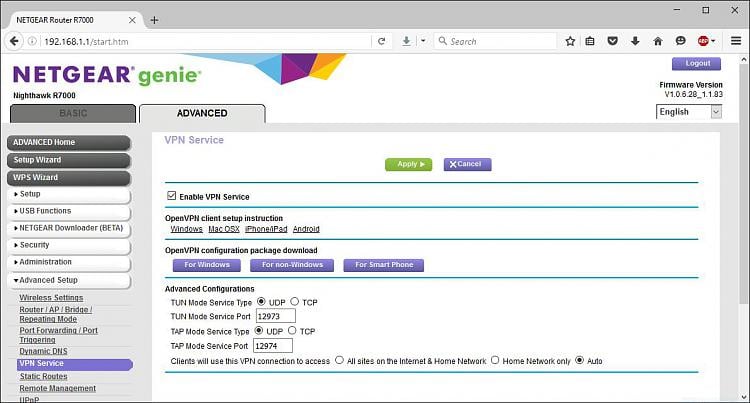Choose Auto VPN access option
This screenshot has height=403, width=750.
580,360
